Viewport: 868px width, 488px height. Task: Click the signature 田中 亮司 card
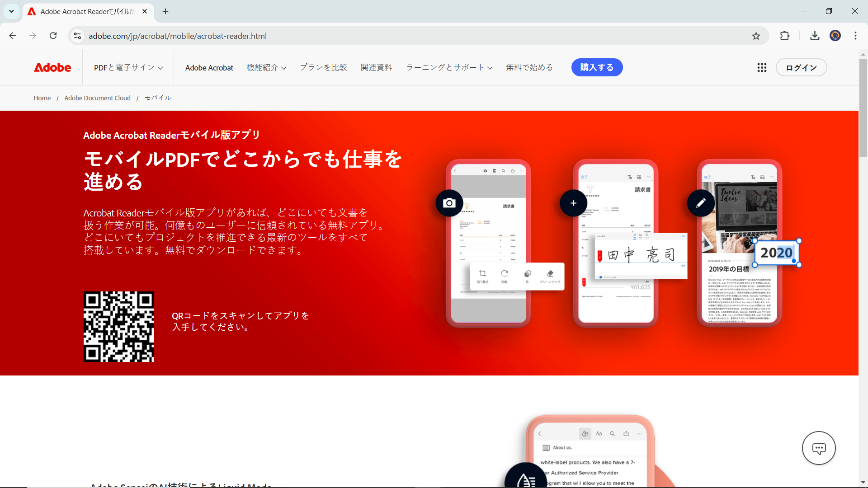[641, 256]
